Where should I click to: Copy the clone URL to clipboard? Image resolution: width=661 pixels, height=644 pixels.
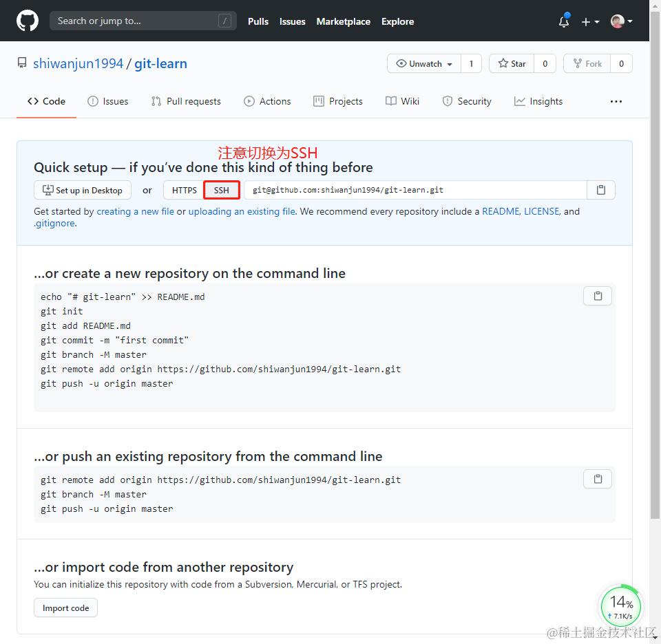coord(601,191)
